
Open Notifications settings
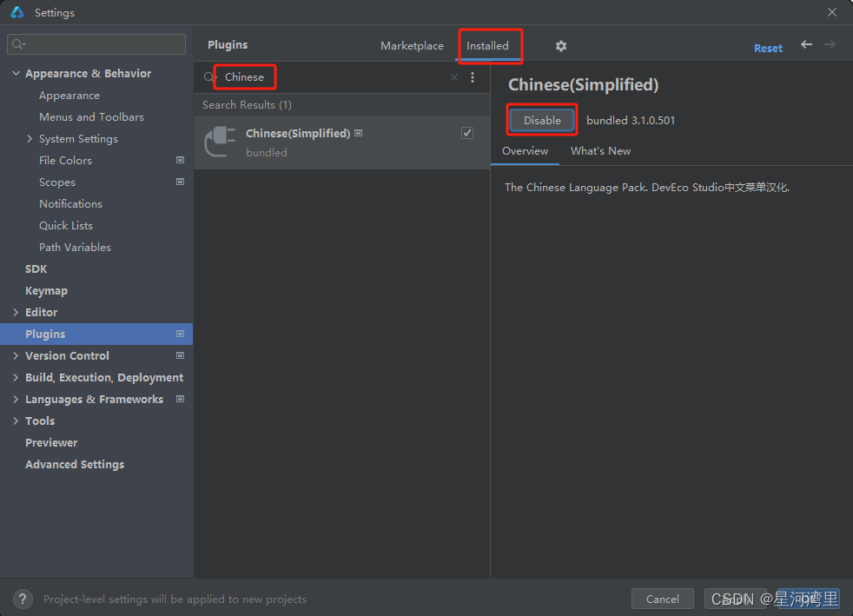pos(70,203)
